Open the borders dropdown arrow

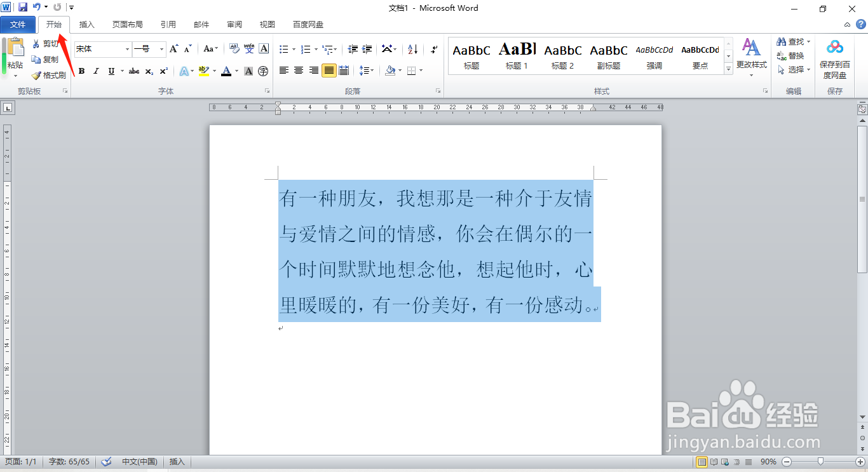[421, 71]
